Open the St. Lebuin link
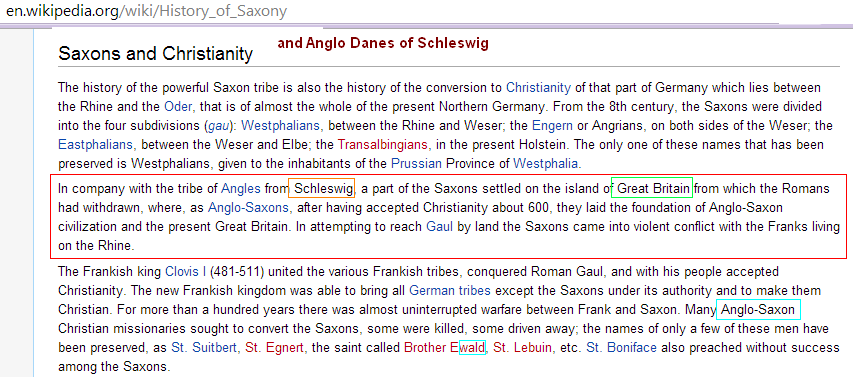 click(522, 348)
